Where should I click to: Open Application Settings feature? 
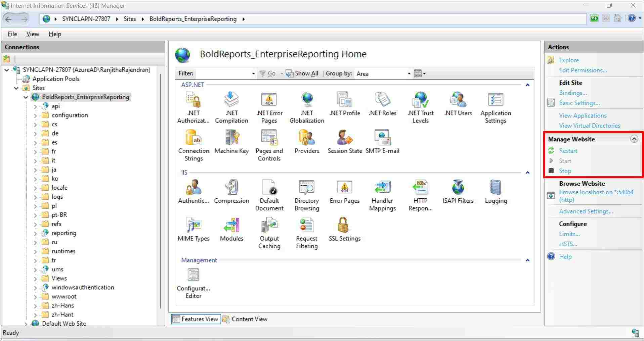[x=496, y=107]
